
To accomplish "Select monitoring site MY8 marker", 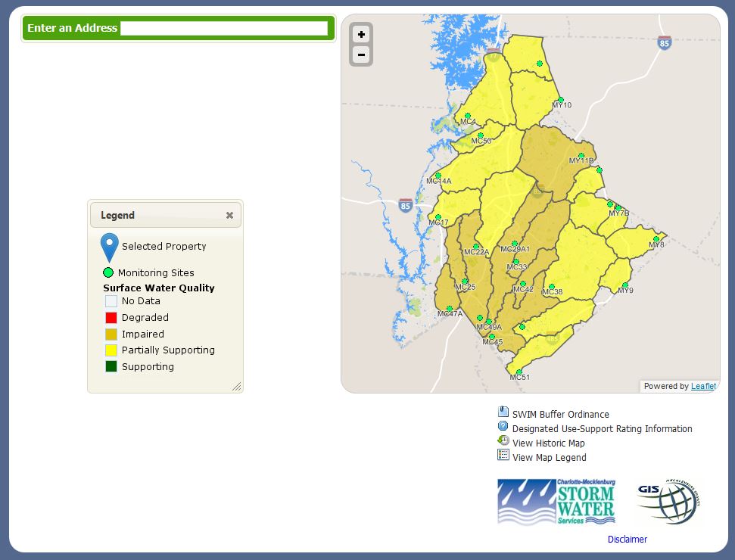I will tap(656, 239).
